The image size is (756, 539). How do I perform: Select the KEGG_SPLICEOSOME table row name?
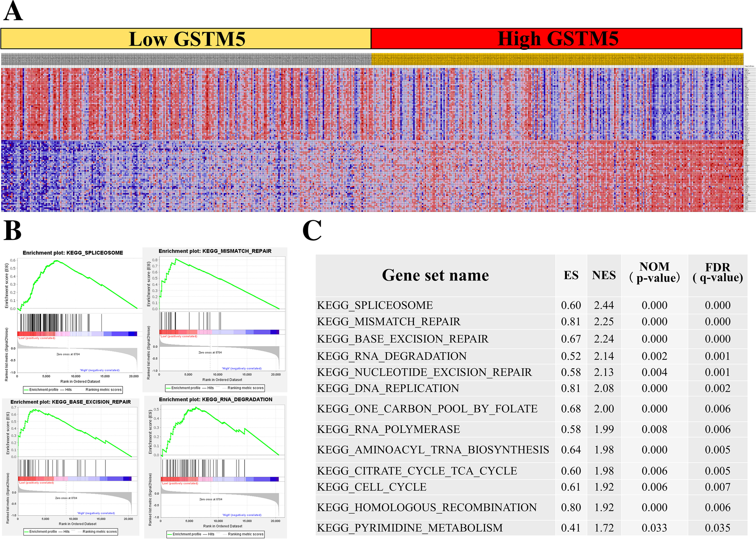[x=375, y=305]
